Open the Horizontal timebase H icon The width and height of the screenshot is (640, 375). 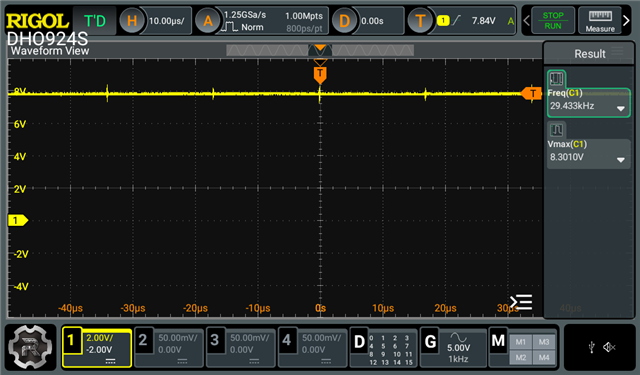[132, 20]
